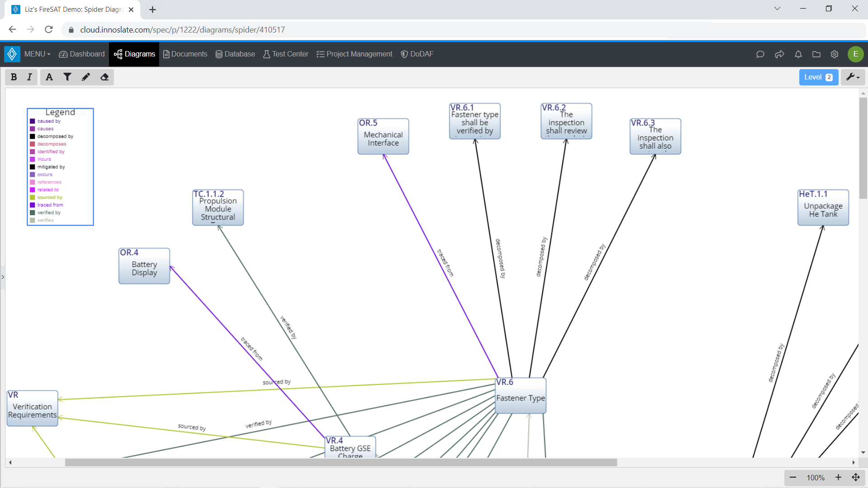Viewport: 868px width, 488px height.
Task: Open the filter tool on the diagram toolbar
Action: pyautogui.click(x=67, y=77)
